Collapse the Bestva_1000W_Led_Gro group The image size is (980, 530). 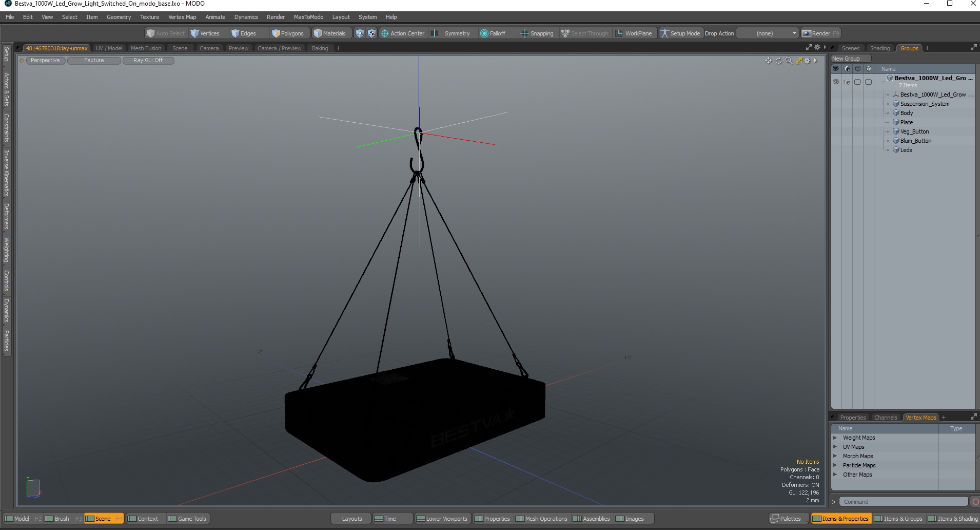pos(883,82)
